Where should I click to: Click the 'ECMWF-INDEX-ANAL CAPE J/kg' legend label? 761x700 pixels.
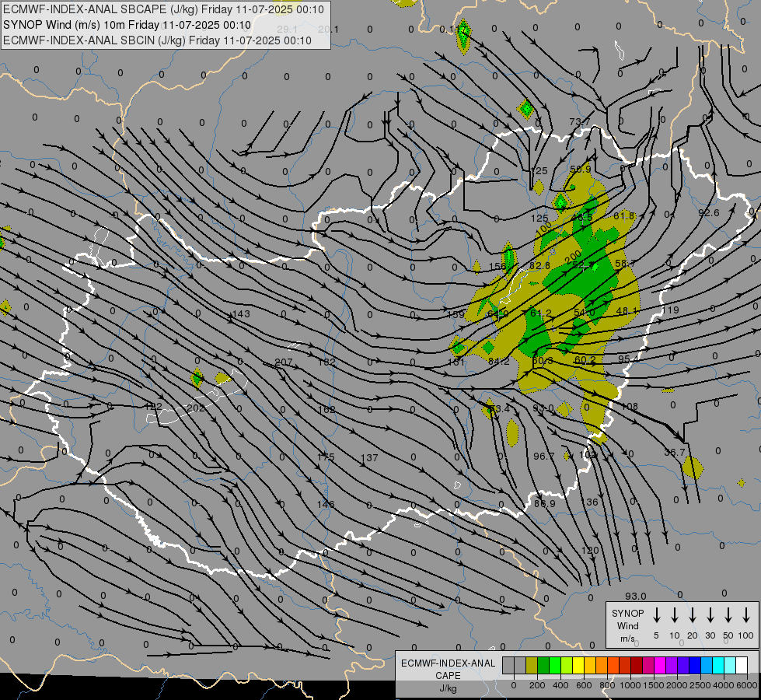[x=448, y=675]
